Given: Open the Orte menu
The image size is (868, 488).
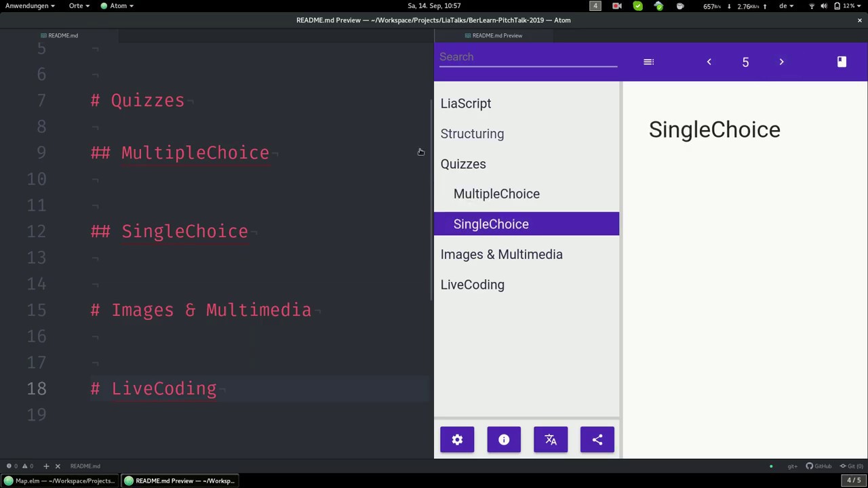Looking at the screenshot, I should pyautogui.click(x=79, y=5).
